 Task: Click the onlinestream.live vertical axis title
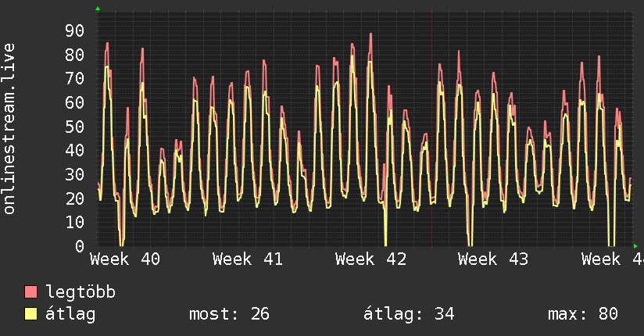point(9,129)
